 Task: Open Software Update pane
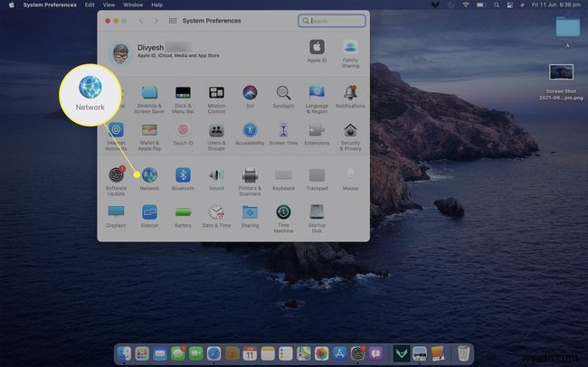(x=116, y=174)
